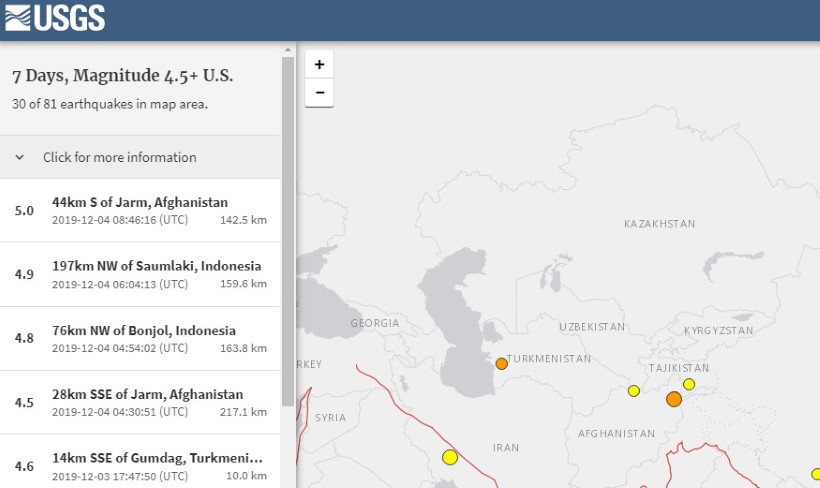This screenshot has width=820, height=488.
Task: Click the yellow earthquake marker in Iran
Action: coord(450,457)
